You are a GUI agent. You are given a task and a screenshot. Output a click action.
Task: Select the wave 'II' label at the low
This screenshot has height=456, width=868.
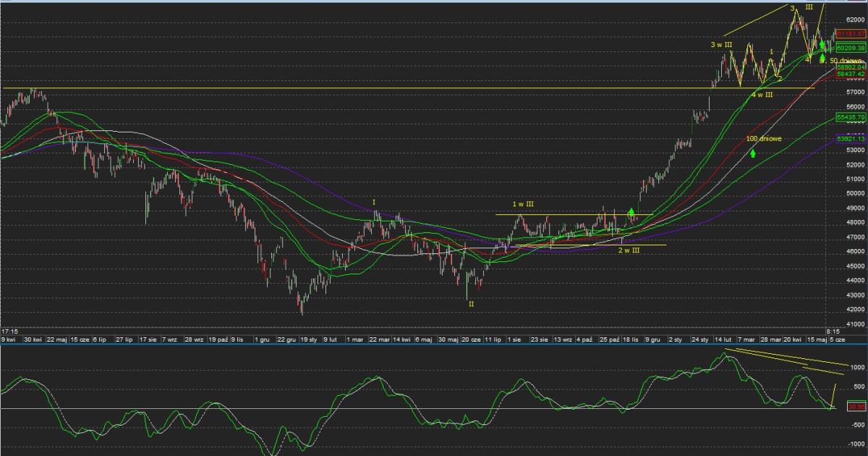[x=471, y=305]
